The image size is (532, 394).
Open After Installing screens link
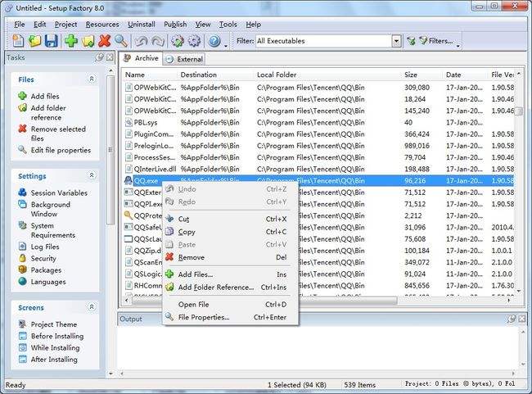click(x=54, y=359)
